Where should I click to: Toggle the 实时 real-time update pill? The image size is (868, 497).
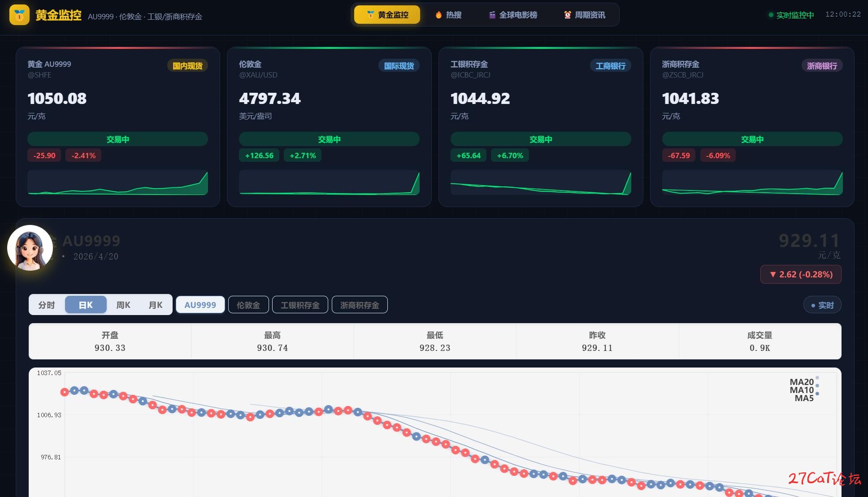pos(822,305)
